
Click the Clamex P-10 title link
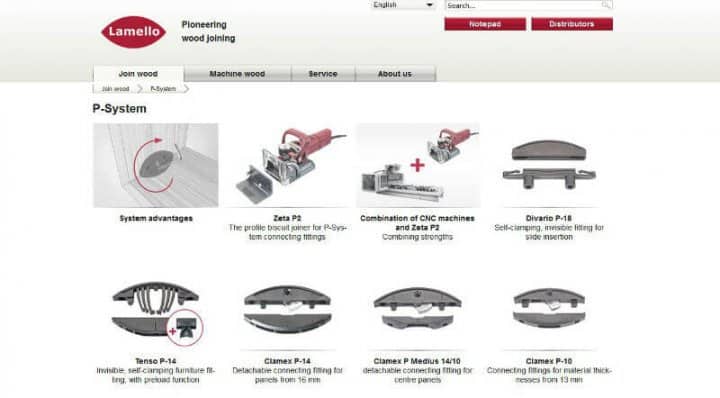pos(549,361)
